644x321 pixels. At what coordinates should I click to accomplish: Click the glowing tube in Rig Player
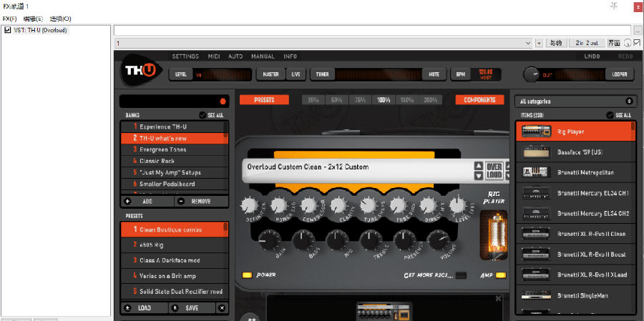coord(494,235)
